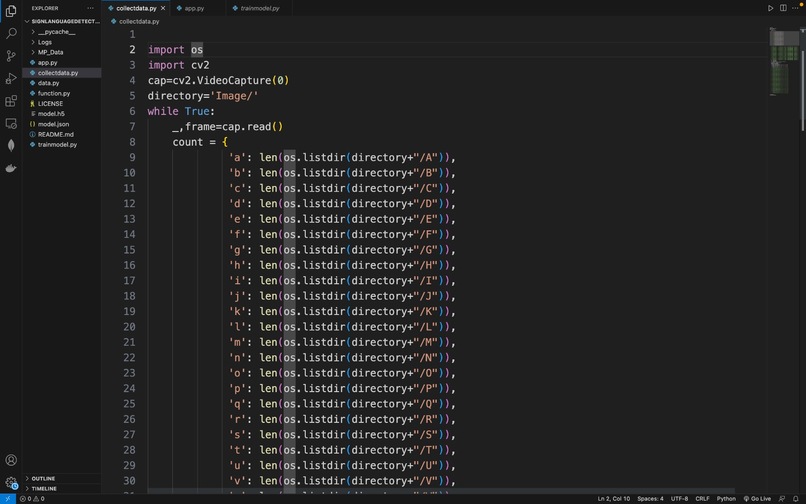Screen dimensions: 806x504
Task: Expand the OUTLINE section
Action: pyautogui.click(x=62, y=478)
